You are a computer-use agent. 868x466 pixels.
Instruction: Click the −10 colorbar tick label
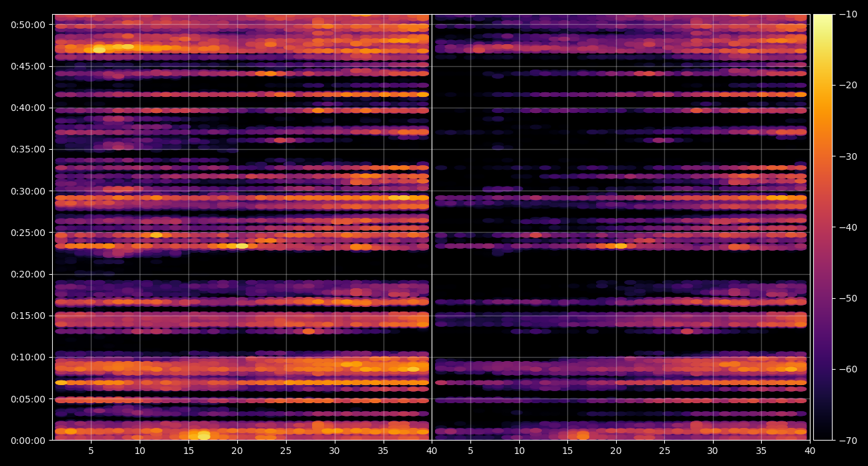click(848, 14)
